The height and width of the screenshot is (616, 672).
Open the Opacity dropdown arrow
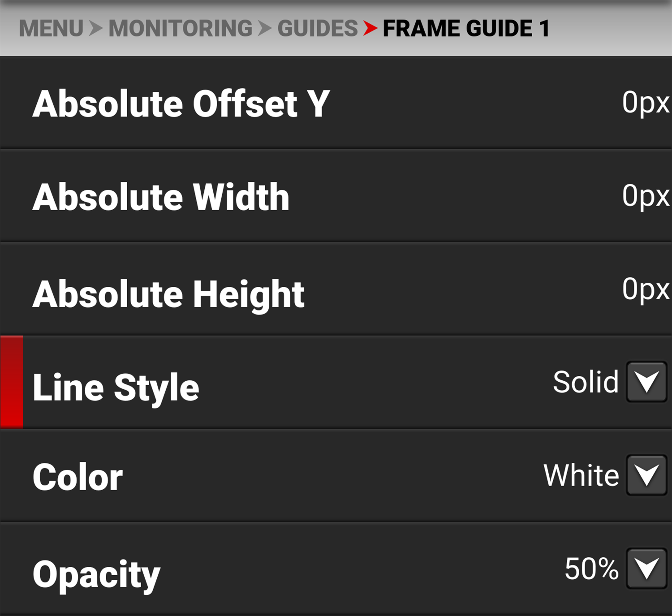coord(646,569)
